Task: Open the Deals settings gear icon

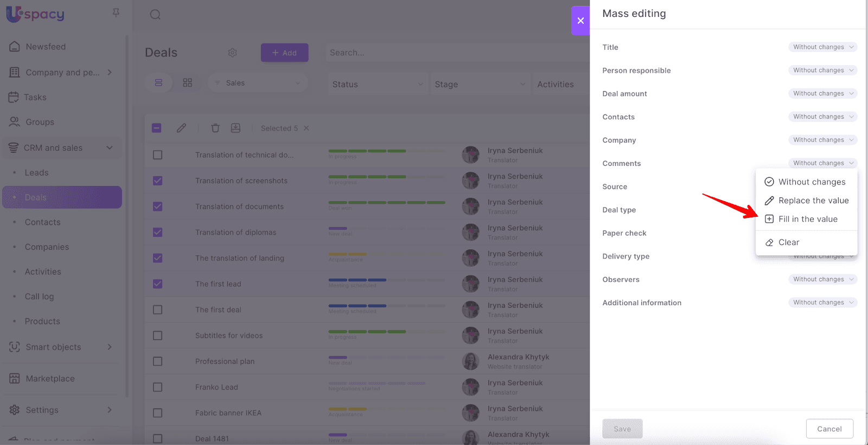Action: [x=233, y=53]
